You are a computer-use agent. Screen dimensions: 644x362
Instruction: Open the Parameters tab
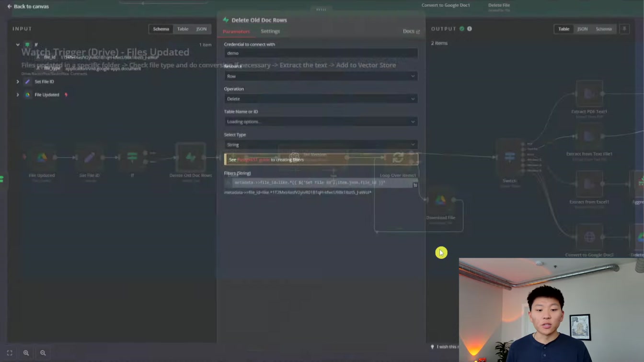coord(236,31)
